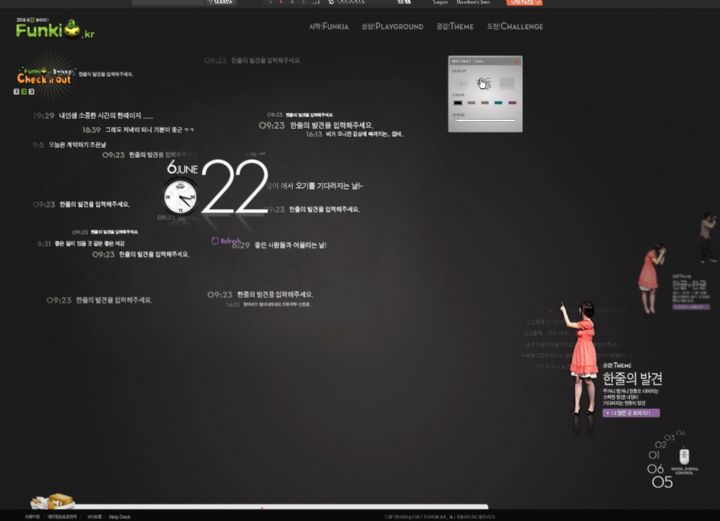Viewport: 720px width, 521px height.
Task: Jump to page 05 in the number navigator
Action: tap(663, 482)
